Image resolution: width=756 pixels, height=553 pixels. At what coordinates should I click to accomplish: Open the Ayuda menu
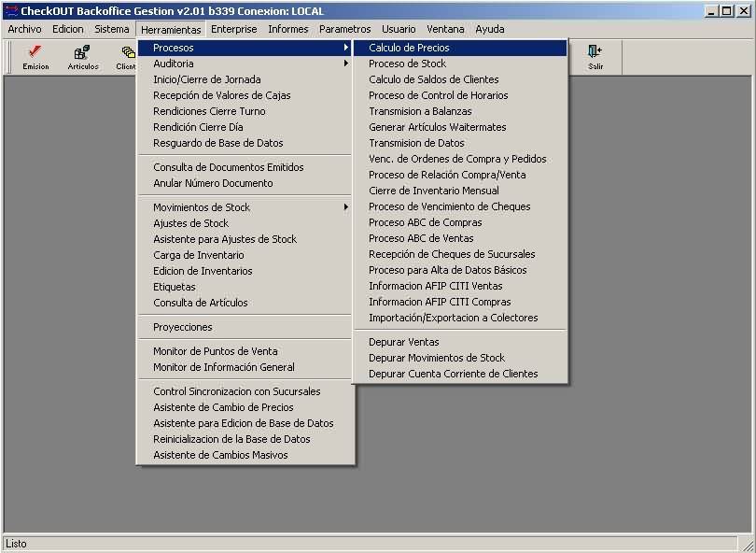(489, 29)
